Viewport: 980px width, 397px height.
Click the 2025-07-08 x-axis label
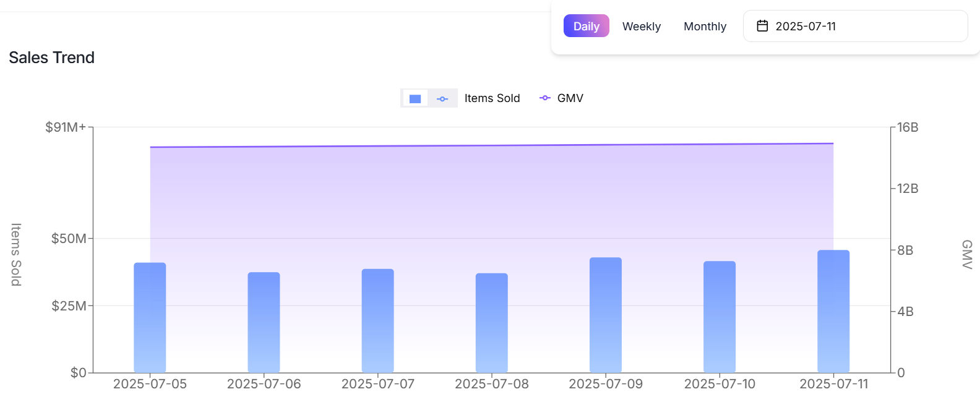(492, 384)
